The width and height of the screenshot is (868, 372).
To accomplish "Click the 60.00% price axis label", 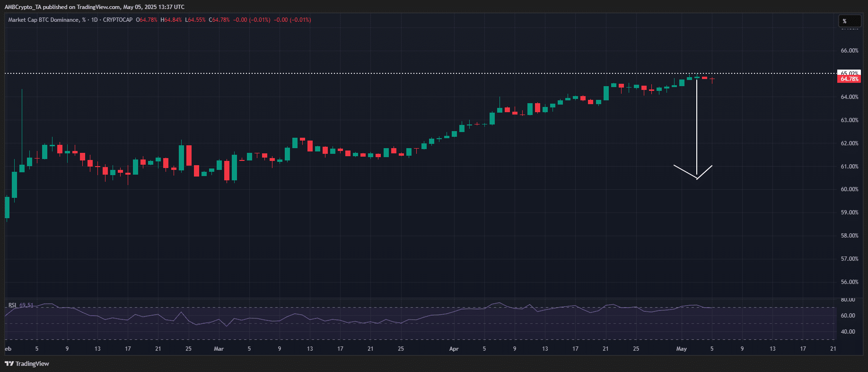I will point(850,189).
